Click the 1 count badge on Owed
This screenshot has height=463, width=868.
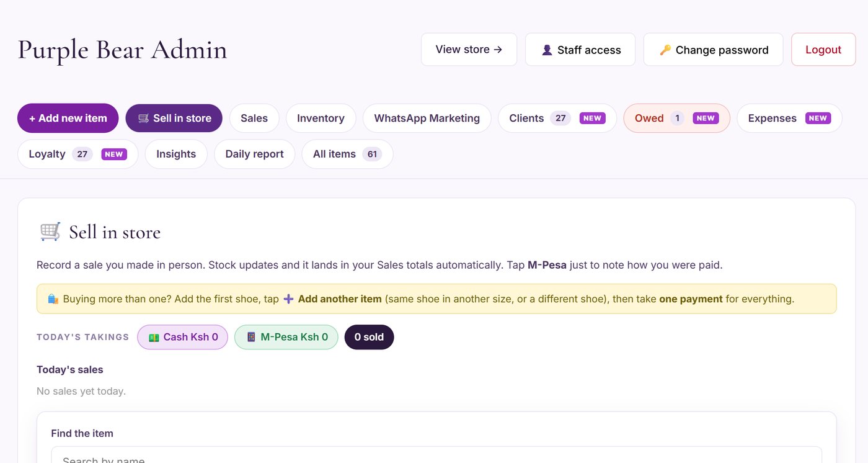point(677,119)
